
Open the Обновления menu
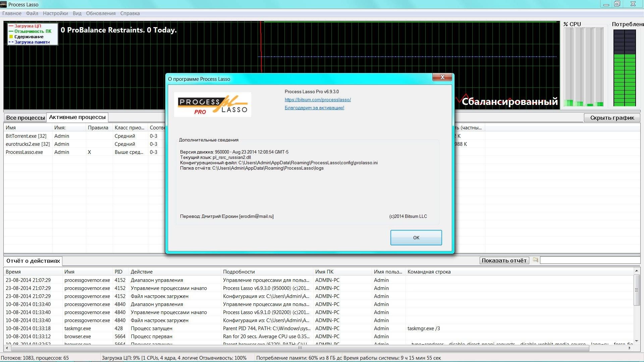[x=101, y=13]
